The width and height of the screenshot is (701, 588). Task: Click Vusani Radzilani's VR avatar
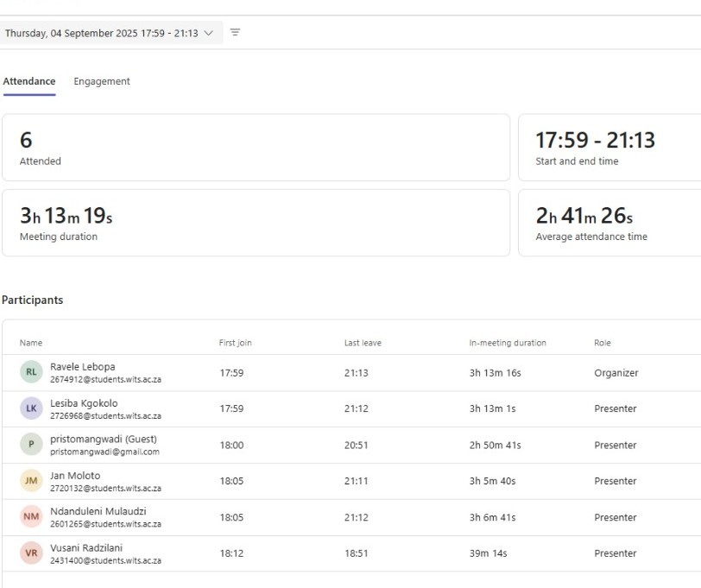click(x=30, y=553)
